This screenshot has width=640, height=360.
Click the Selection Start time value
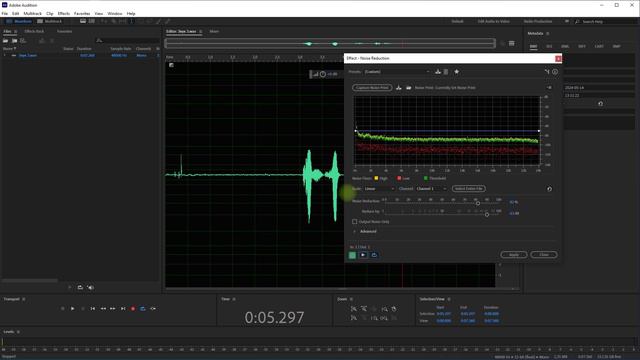click(x=444, y=314)
